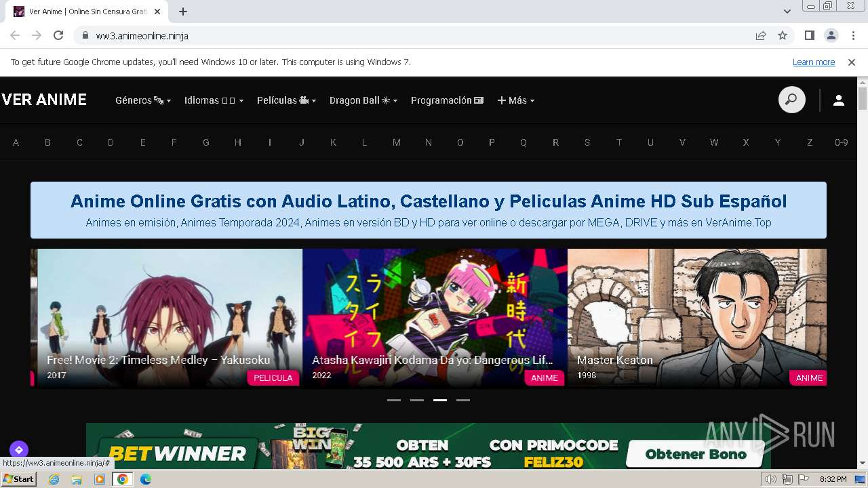Filter anime by letter Z
The width and height of the screenshot is (868, 488).
810,142
